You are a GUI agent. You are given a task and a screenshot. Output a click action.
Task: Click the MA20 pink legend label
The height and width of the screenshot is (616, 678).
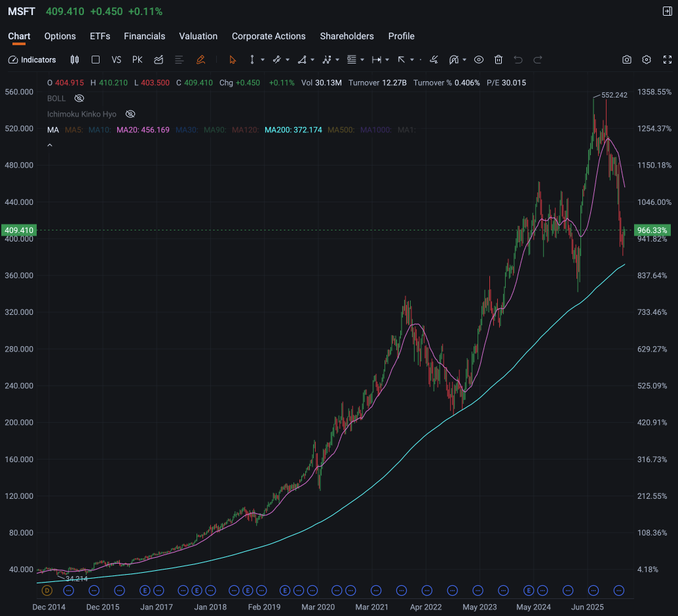coord(143,130)
